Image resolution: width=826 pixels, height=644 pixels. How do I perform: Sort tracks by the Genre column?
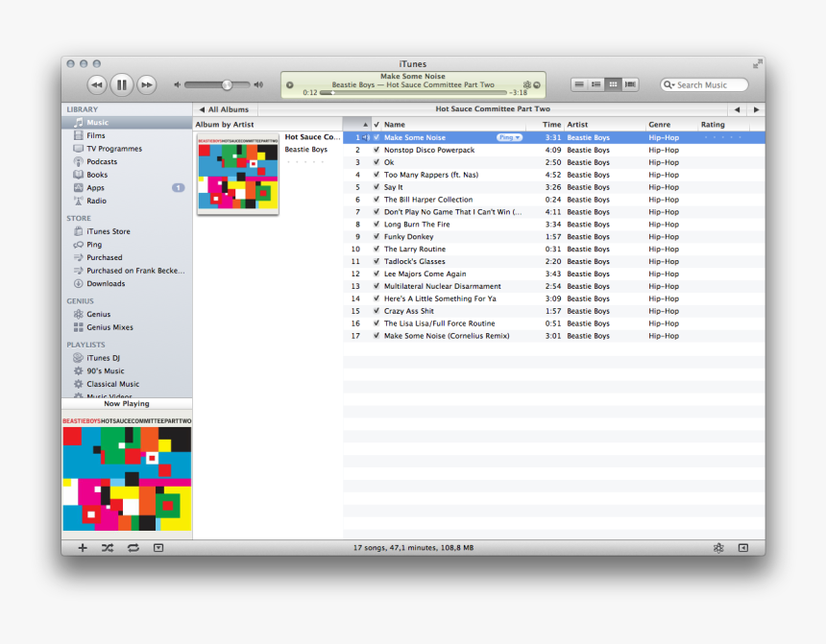click(x=671, y=124)
